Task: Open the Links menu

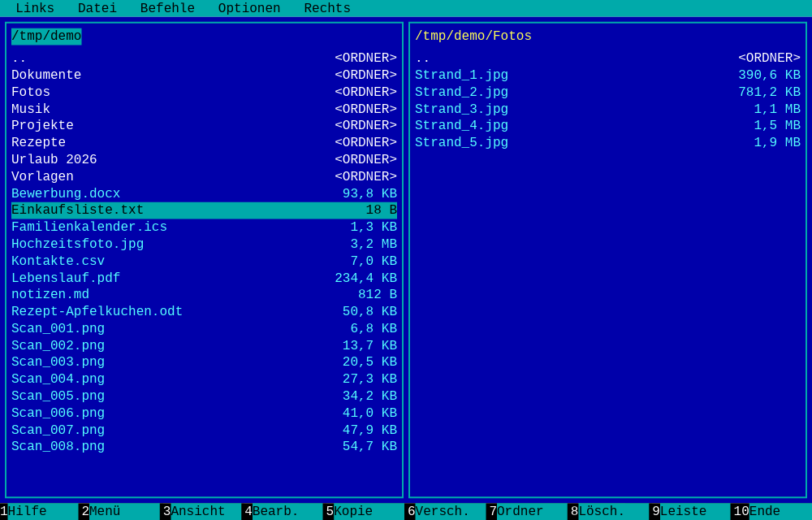Action: 35,8
